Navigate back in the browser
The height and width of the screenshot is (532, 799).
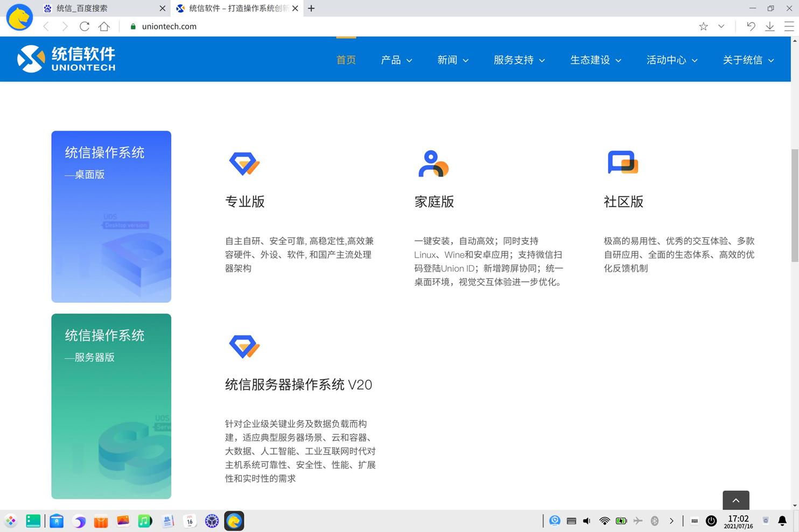pyautogui.click(x=46, y=26)
